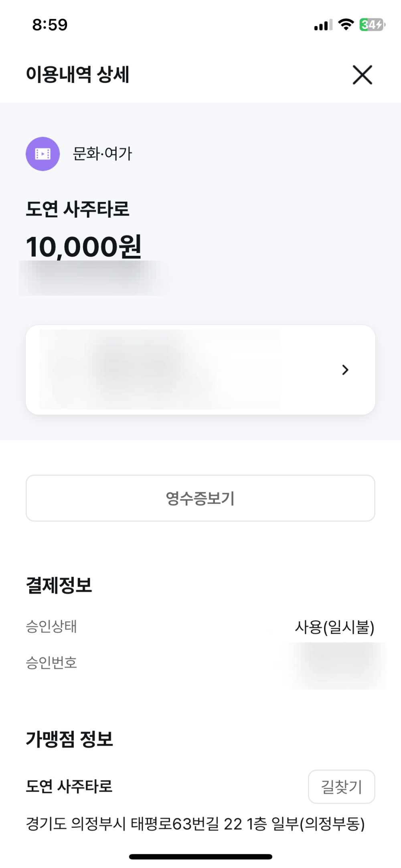Viewport: 401px width, 868px height.
Task: Open the chevron arrow on the card row
Action: tap(345, 370)
